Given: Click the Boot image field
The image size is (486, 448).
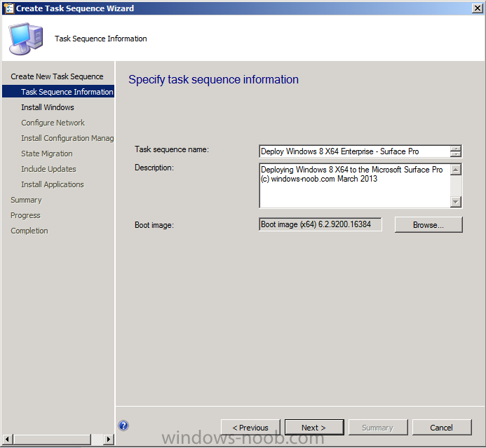Looking at the screenshot, I should pyautogui.click(x=320, y=224).
